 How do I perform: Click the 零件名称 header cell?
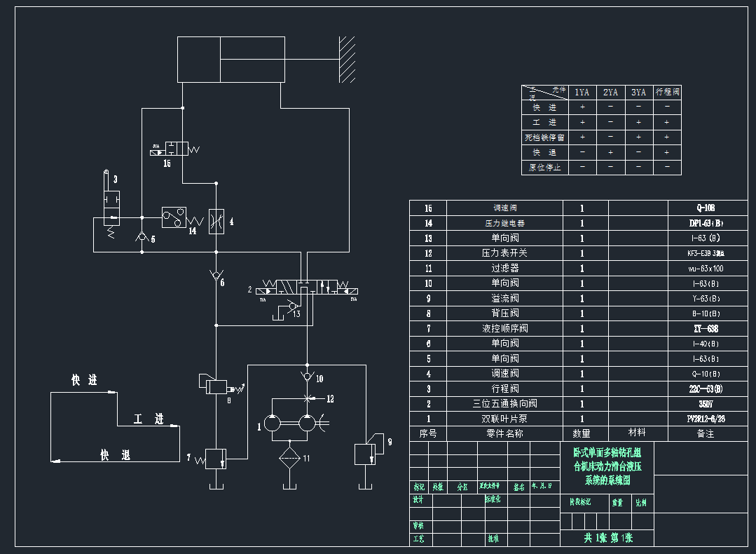[x=504, y=434]
